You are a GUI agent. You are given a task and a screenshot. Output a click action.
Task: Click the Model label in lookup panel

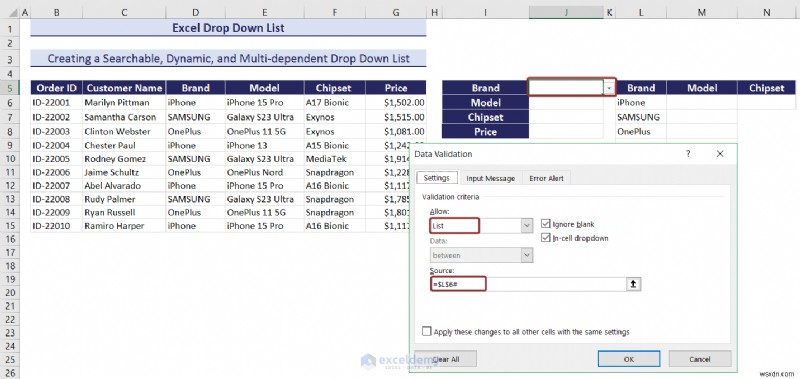point(485,103)
